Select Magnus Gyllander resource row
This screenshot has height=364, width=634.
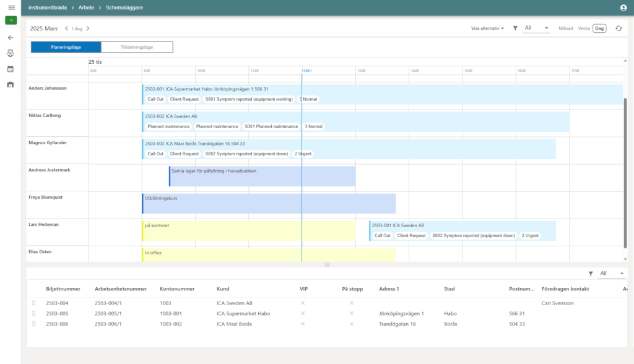[58, 150]
